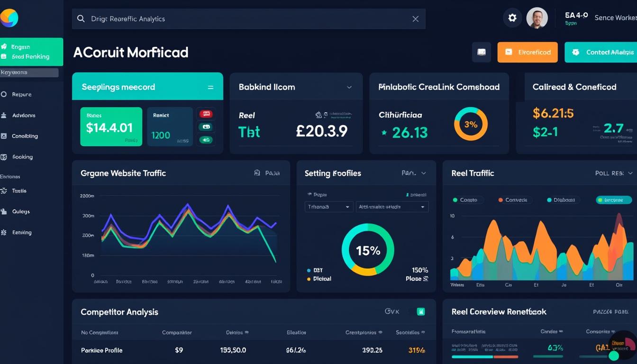
Task: Open the first filter dropdown in Setting Foofies
Action: 328,207
